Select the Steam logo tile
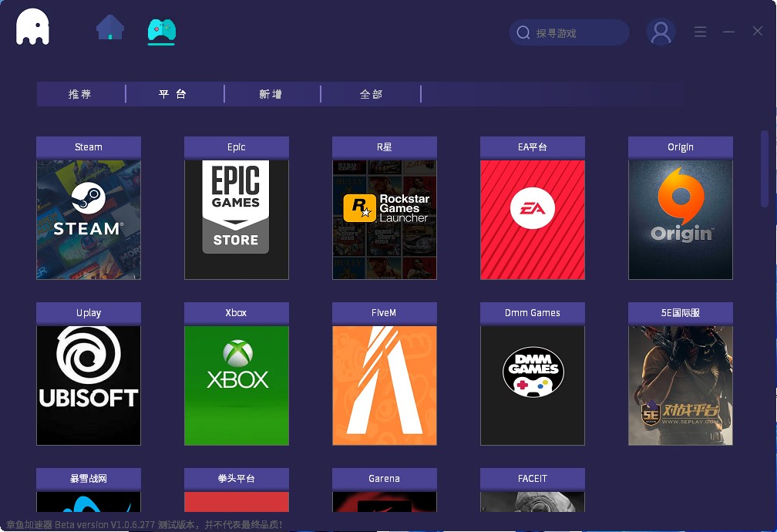777x532 pixels. point(88,220)
